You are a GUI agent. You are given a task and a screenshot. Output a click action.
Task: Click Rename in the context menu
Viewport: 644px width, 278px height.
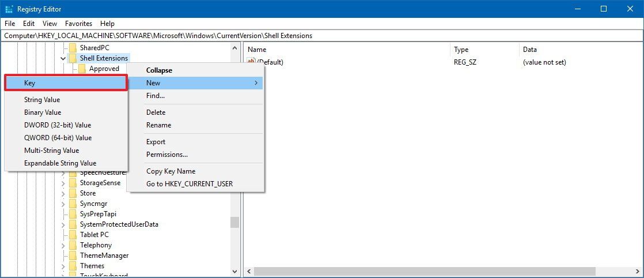195,125
